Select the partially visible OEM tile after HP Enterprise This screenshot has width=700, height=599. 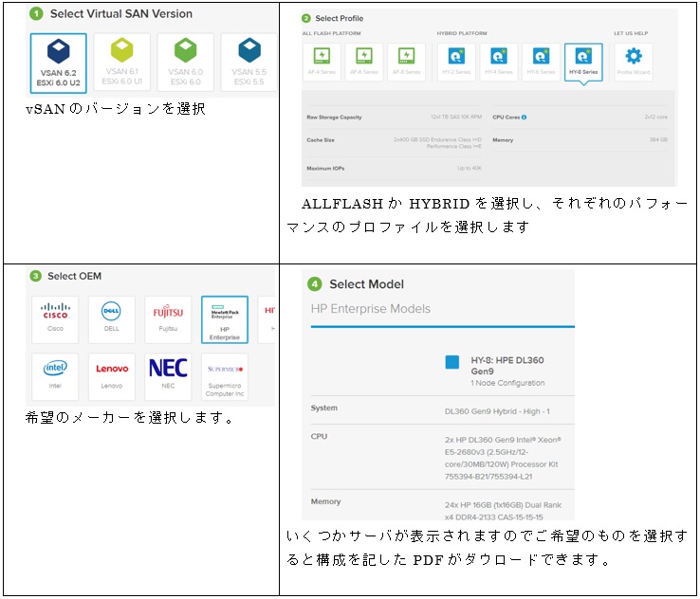[x=267, y=319]
